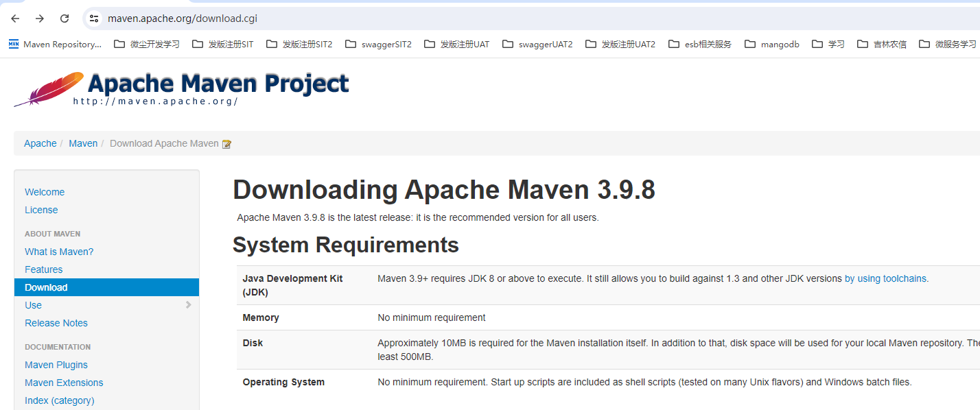Open Release Notes in the sidebar

56,323
